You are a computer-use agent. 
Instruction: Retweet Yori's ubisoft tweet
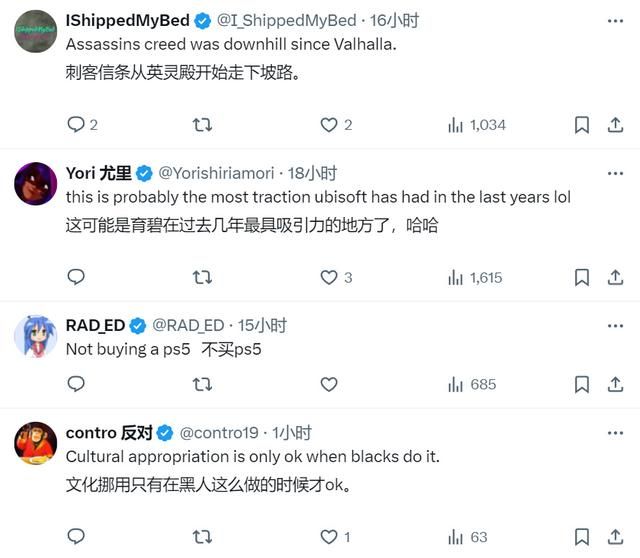(202, 277)
